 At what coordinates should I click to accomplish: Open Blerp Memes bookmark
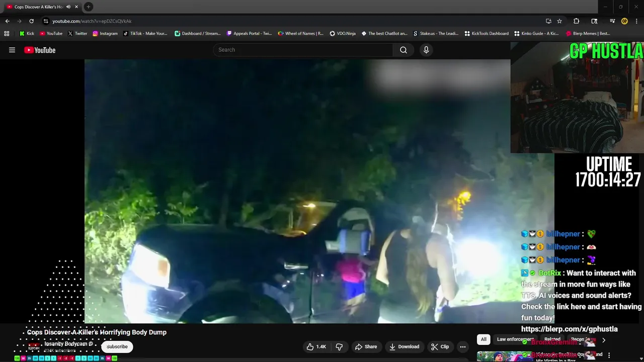click(588, 34)
